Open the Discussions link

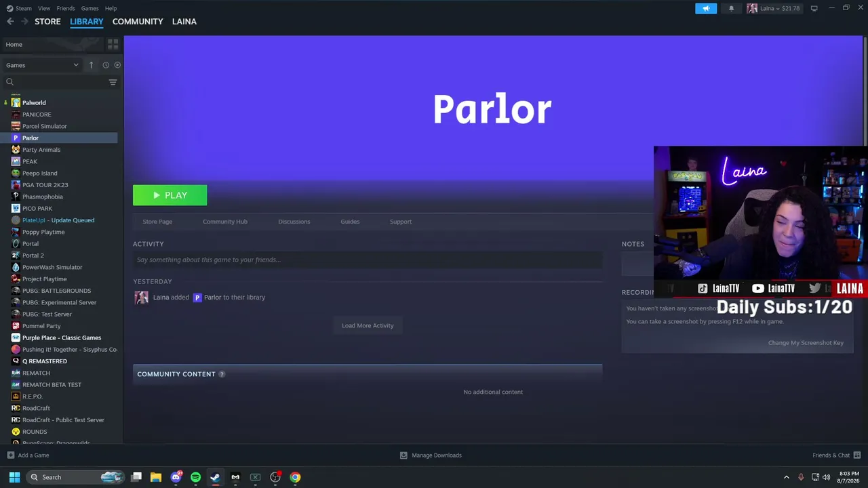click(x=294, y=222)
